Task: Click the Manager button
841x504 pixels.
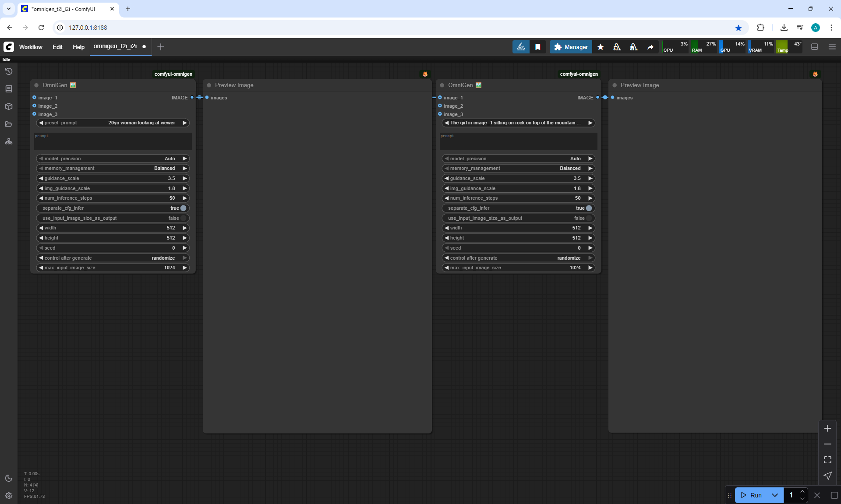Action: coord(571,47)
